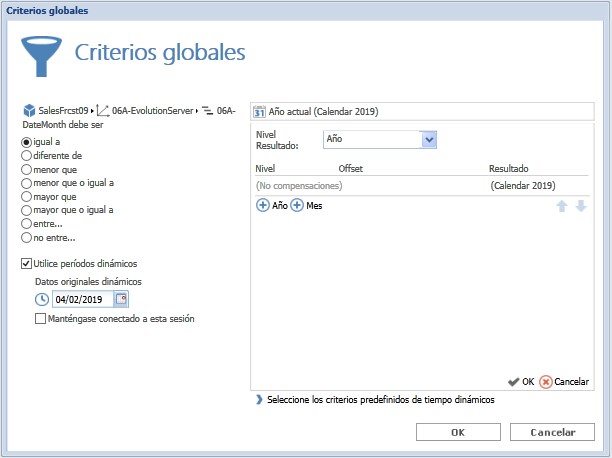Viewport: 612px width, 458px height.
Task: Click the calendar icon by 'Año actual'
Action: pyautogui.click(x=260, y=112)
